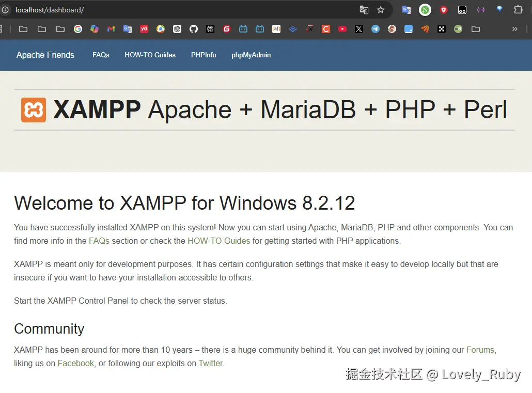Open the Google Translate extension beside the green N
This screenshot has height=393, width=532.
pyautogui.click(x=406, y=10)
